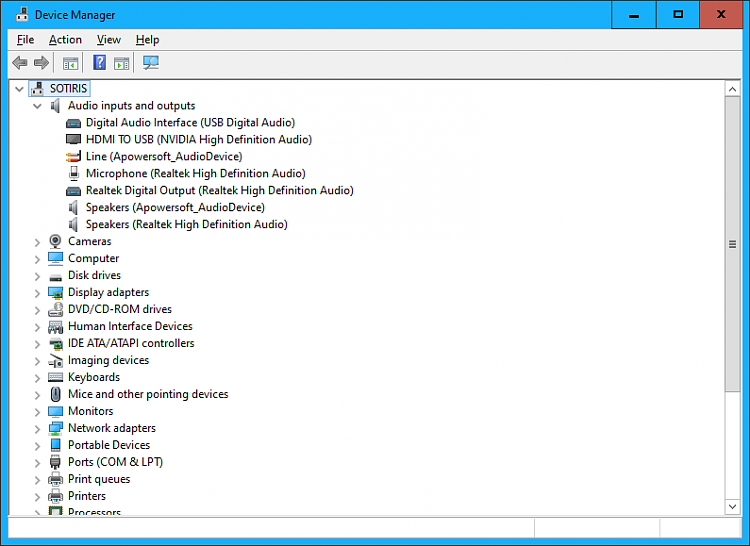
Task: Select Line (Apowersoft_AudioDevice) entry
Action: pyautogui.click(x=164, y=156)
